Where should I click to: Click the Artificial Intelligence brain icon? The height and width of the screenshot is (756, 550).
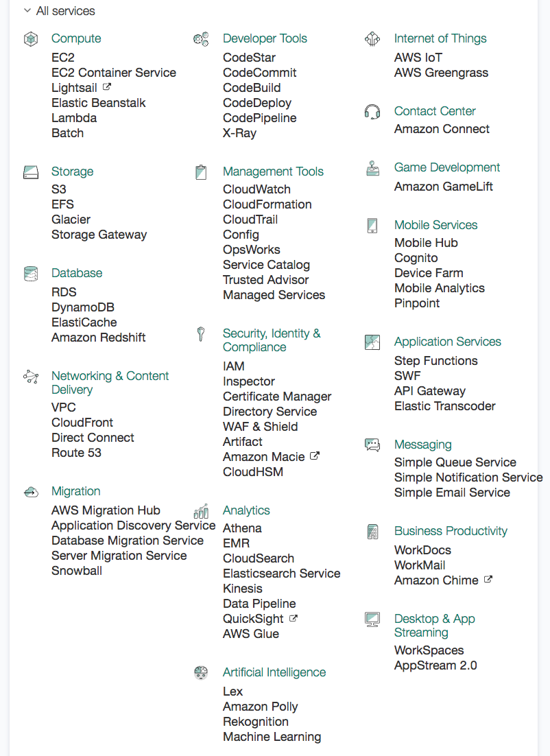click(201, 673)
